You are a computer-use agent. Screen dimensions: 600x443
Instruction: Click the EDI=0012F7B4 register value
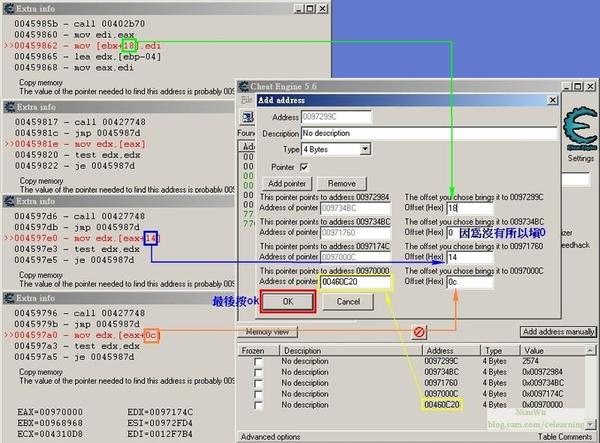pos(160,434)
